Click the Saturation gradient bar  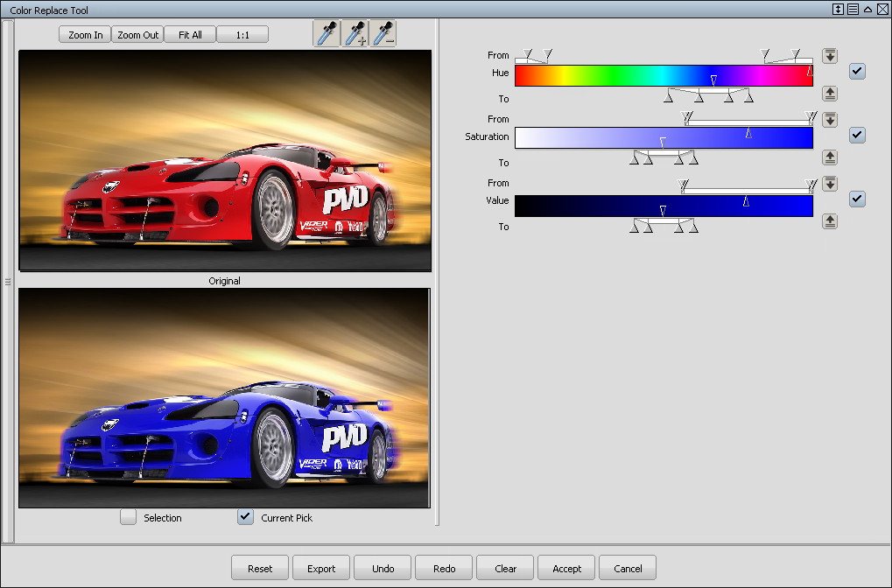pyautogui.click(x=664, y=138)
